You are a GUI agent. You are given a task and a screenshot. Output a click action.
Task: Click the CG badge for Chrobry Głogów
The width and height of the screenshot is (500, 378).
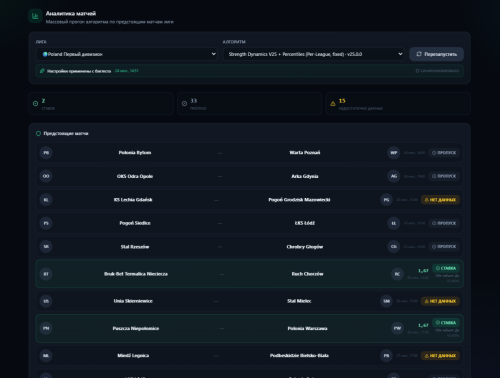tap(394, 247)
